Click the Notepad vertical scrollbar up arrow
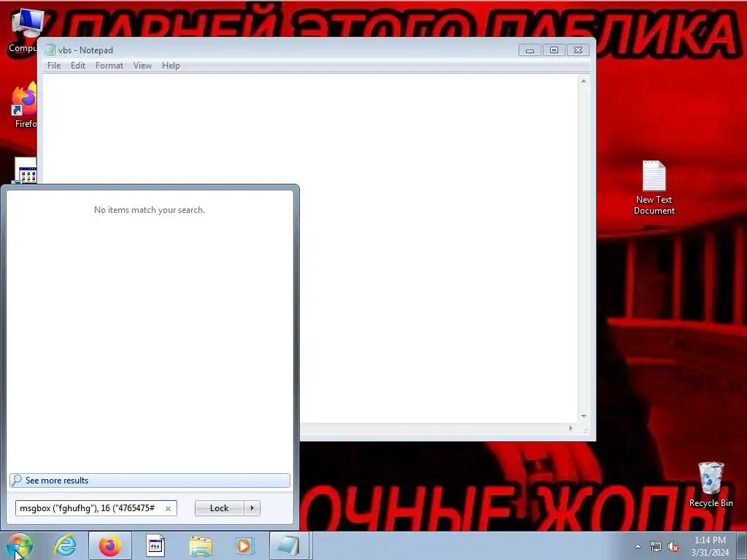 pyautogui.click(x=584, y=81)
